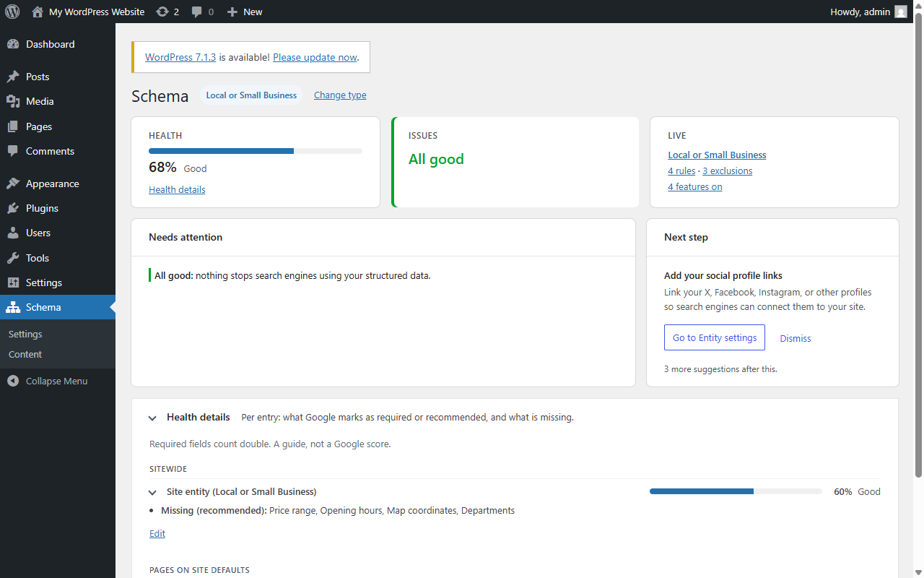Collapse the Health details section chevron
This screenshot has width=924, height=578.
152,418
